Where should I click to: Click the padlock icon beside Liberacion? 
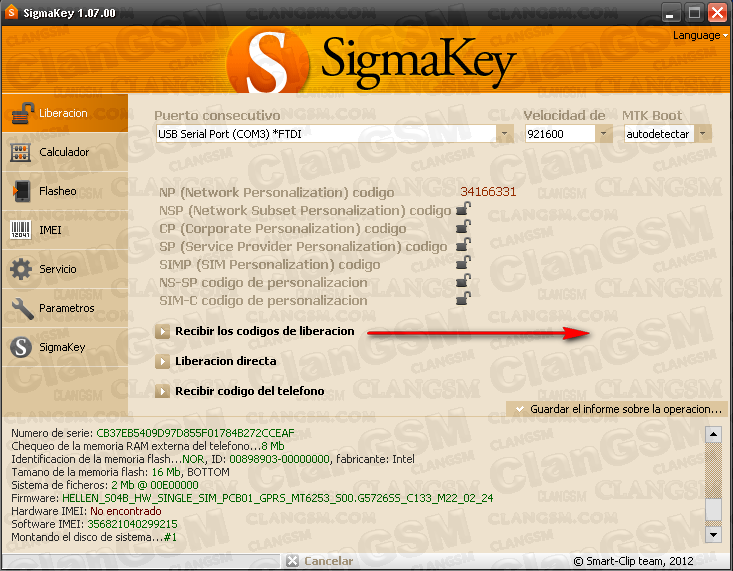(22, 113)
